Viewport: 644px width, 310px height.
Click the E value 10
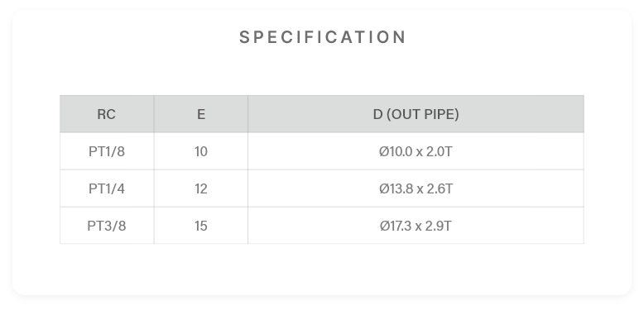[201, 152]
